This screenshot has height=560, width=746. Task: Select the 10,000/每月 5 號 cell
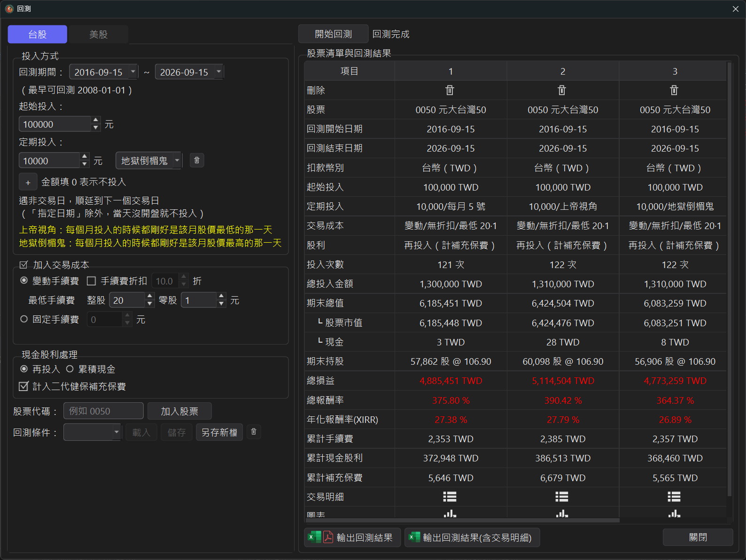(x=451, y=207)
